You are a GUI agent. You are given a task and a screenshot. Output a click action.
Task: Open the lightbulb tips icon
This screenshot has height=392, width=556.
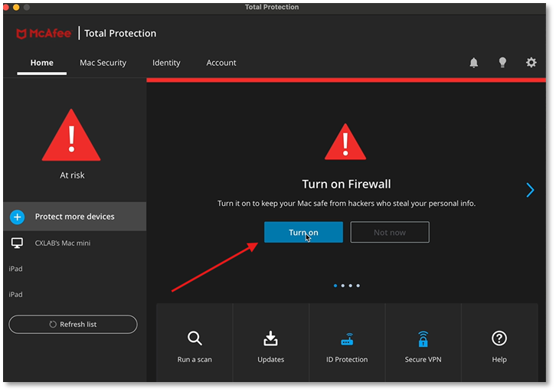click(502, 63)
